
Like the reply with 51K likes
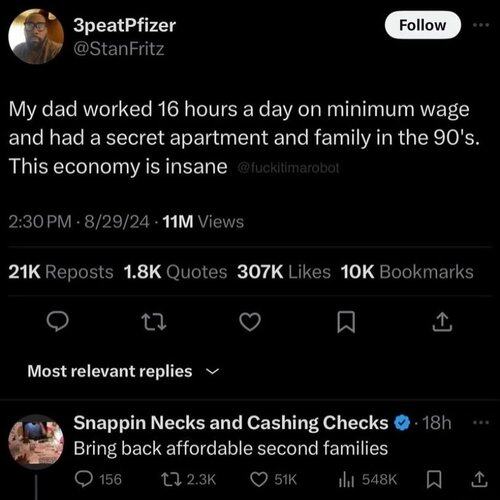(273, 479)
